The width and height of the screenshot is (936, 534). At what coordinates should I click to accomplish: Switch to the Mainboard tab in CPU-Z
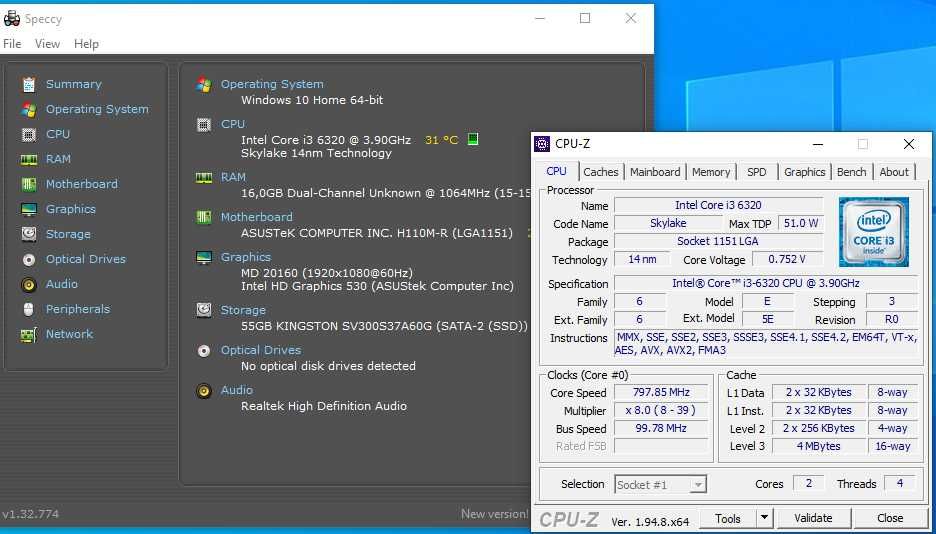tap(655, 172)
